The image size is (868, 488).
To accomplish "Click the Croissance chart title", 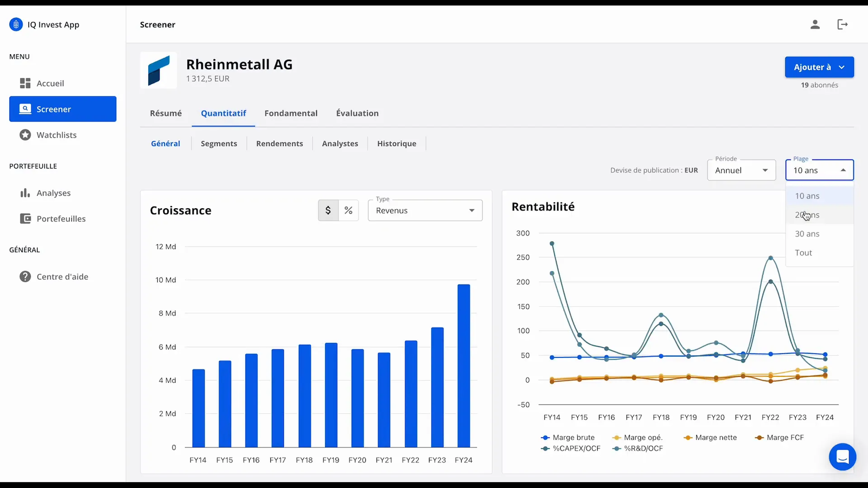I will [x=181, y=210].
